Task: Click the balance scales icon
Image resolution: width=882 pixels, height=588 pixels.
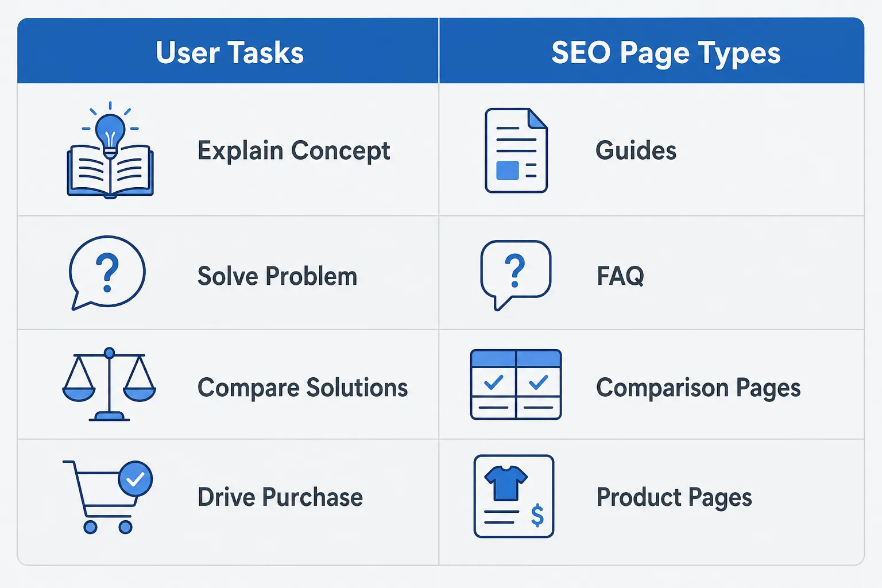Action: tap(109, 384)
